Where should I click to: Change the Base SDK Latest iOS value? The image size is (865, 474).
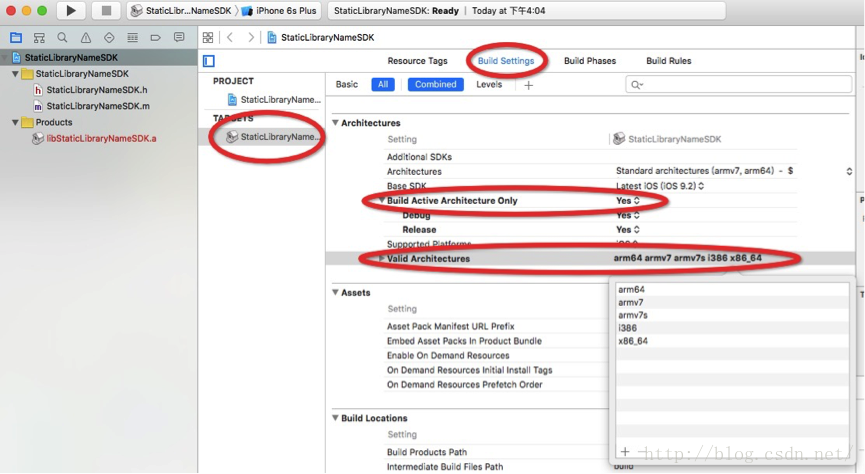[x=660, y=186]
